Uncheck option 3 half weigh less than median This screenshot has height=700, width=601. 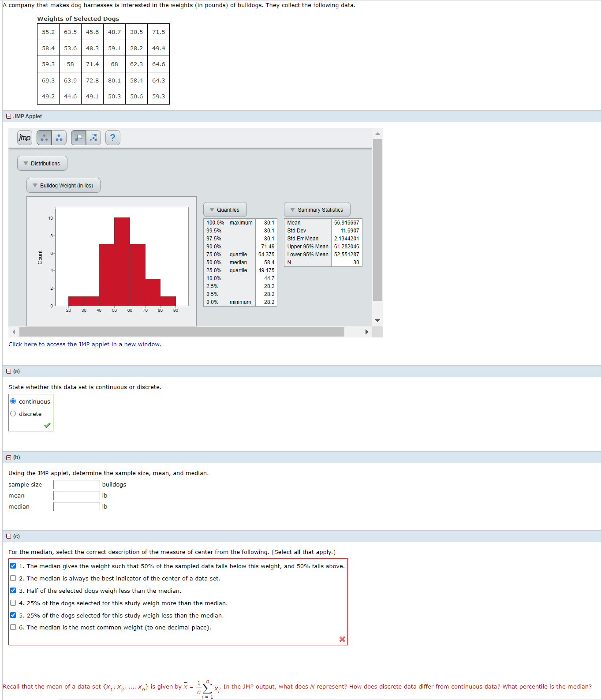(x=13, y=591)
